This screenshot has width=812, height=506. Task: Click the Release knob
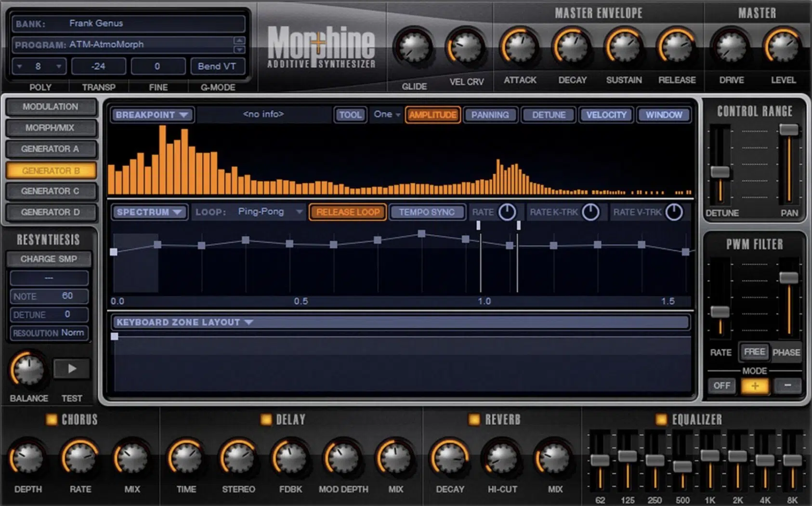pyautogui.click(x=677, y=47)
